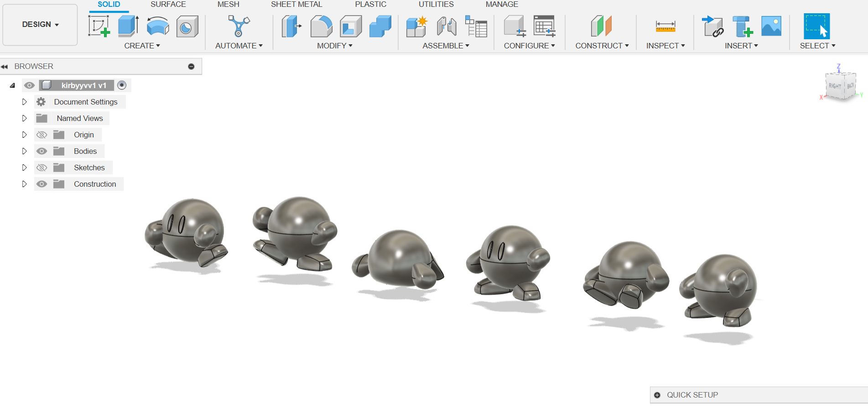Select the Shell tool icon
The image size is (868, 419).
click(x=351, y=26)
